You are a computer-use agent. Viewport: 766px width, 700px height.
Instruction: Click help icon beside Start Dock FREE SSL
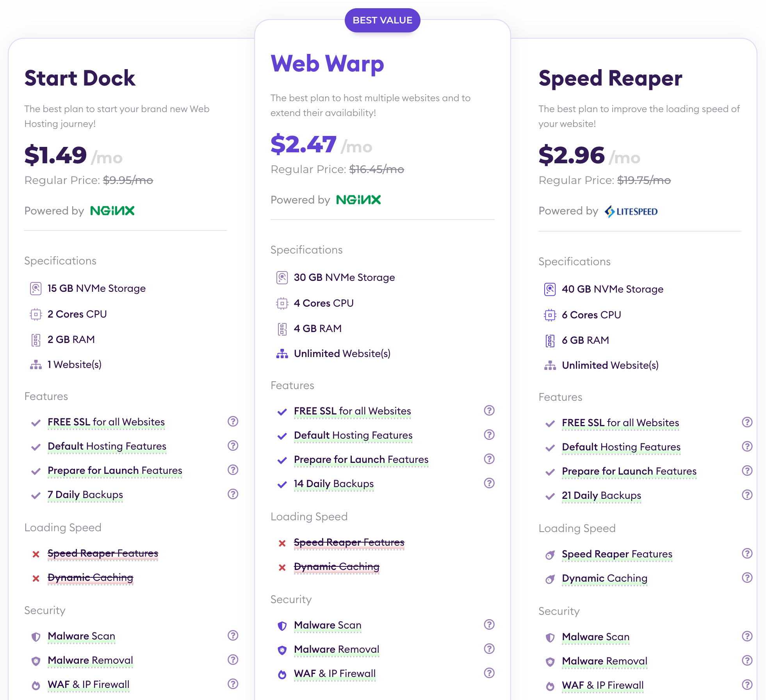point(233,421)
